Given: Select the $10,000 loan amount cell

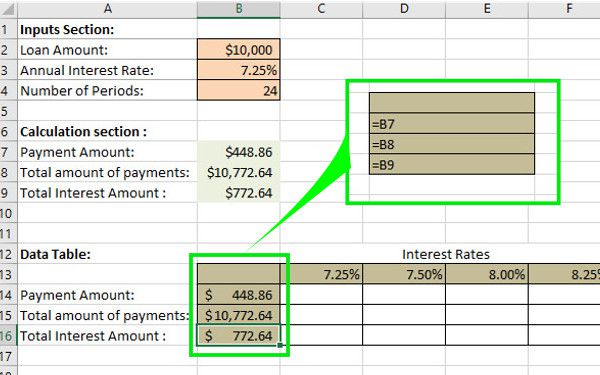Looking at the screenshot, I should click(239, 50).
